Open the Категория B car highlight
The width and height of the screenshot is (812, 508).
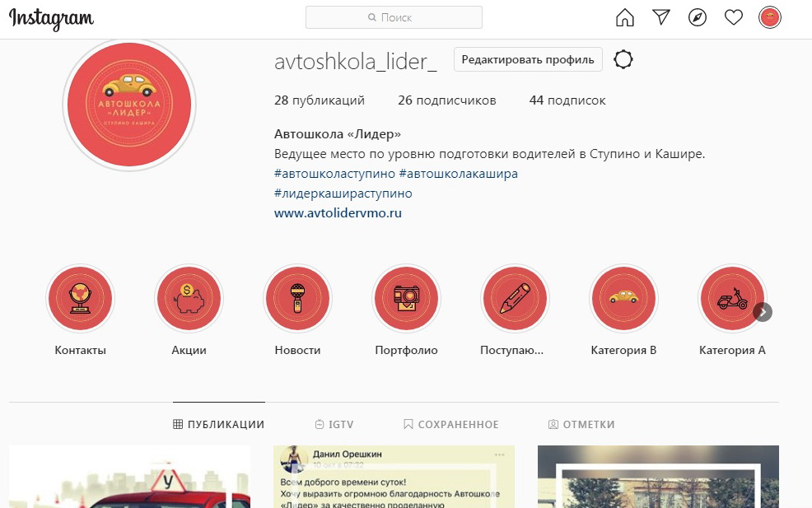(x=624, y=298)
